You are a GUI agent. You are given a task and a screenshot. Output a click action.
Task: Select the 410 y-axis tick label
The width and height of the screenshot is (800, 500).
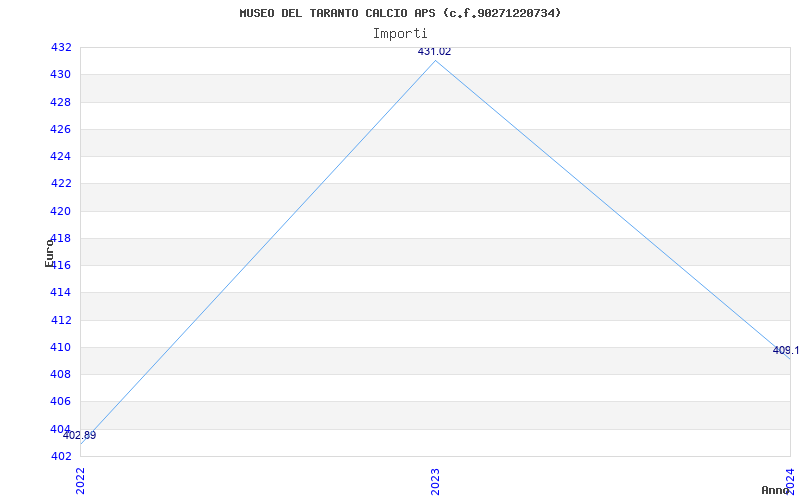[61, 347]
